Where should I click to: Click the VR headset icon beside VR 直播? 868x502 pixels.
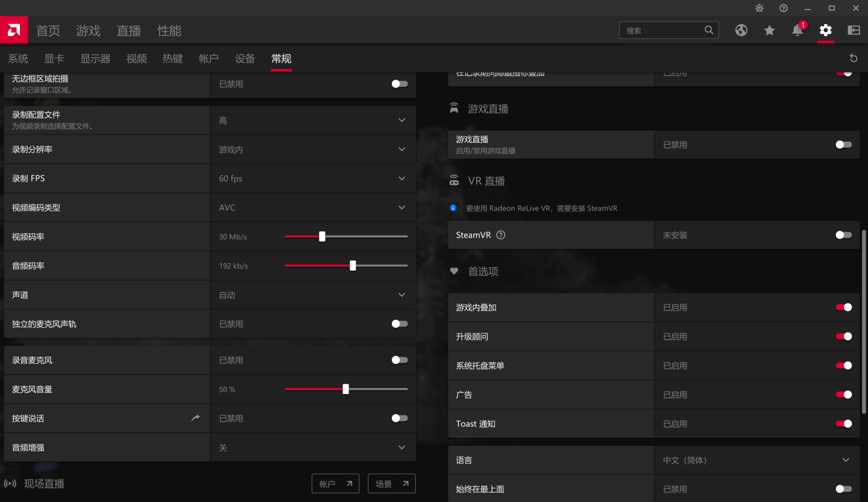pyautogui.click(x=454, y=181)
